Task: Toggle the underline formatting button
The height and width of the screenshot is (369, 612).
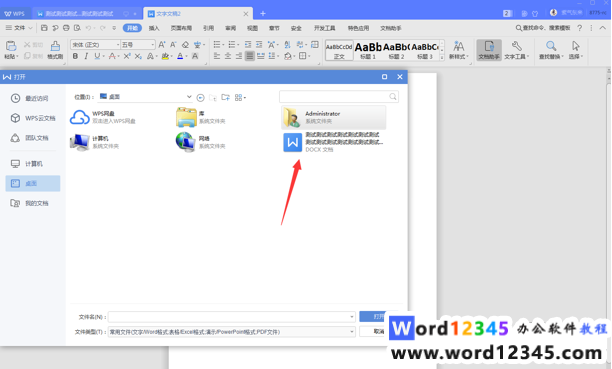Action: pos(97,56)
